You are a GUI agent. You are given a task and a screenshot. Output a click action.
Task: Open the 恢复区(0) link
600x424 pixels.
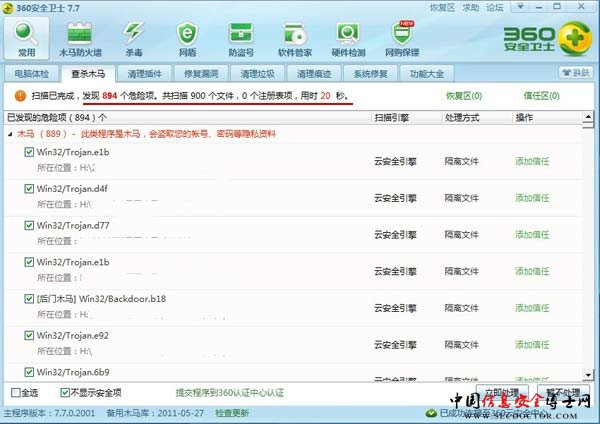(x=464, y=96)
